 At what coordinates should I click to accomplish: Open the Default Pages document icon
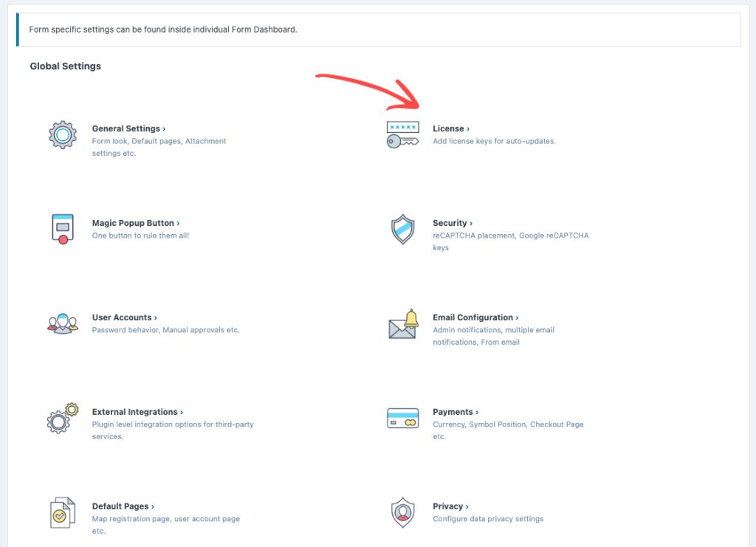point(63,512)
